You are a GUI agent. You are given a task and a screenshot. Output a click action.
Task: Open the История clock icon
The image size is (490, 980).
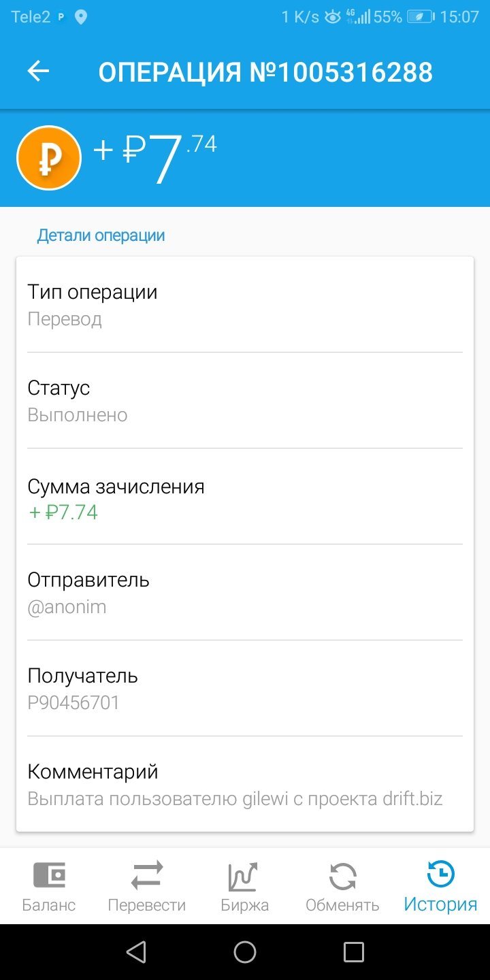pos(441,875)
